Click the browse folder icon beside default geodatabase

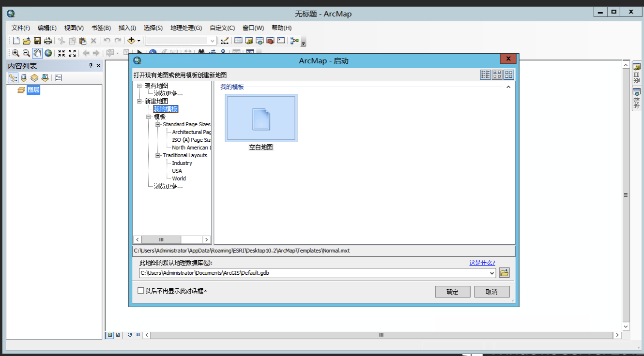point(504,273)
